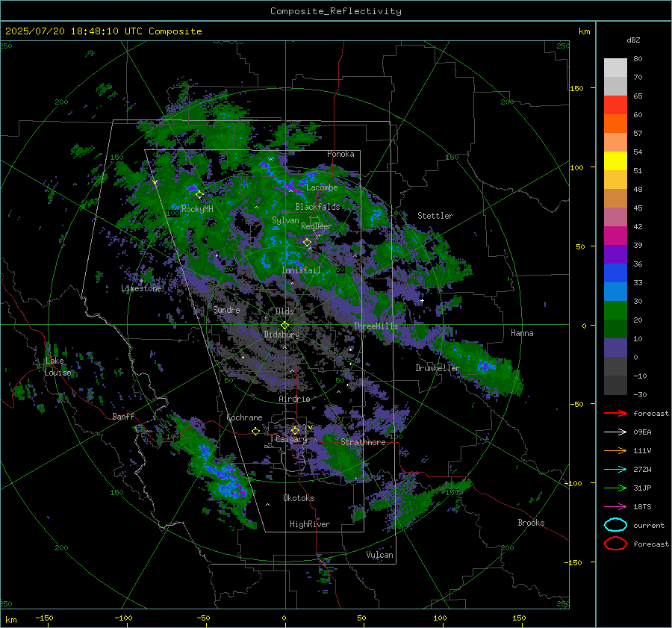672x628 pixels.
Task: Click the blue 36-33 dBZ swatch
Action: pyautogui.click(x=615, y=273)
